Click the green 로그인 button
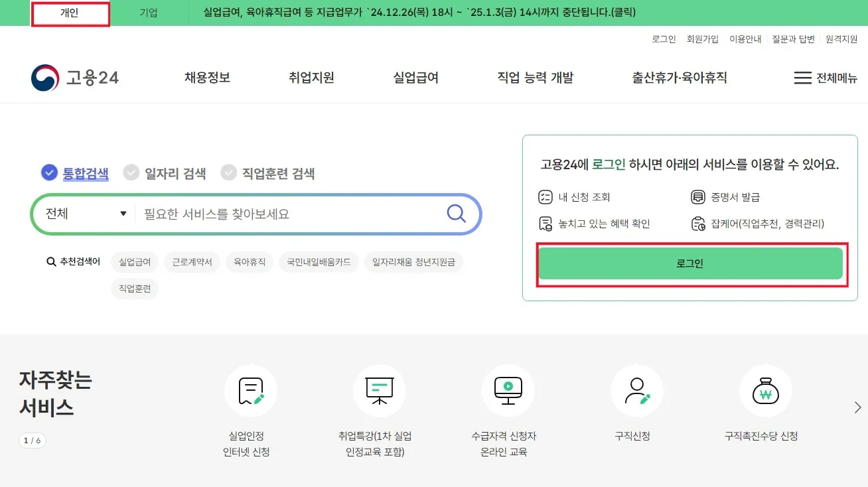This screenshot has height=487, width=868. [x=690, y=263]
